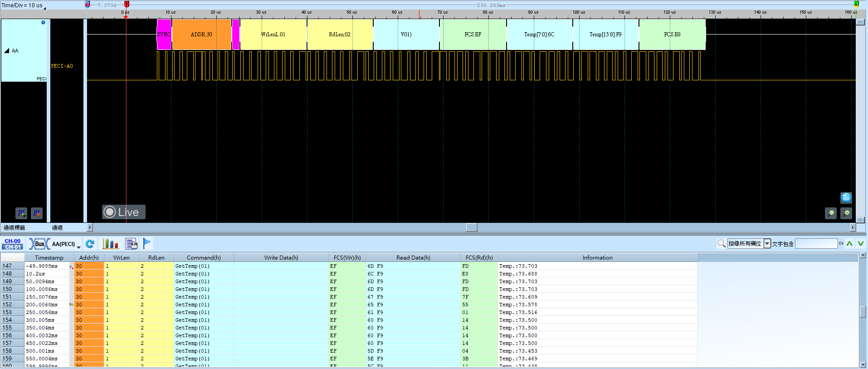Click the blue flag marker icon

tap(147, 244)
